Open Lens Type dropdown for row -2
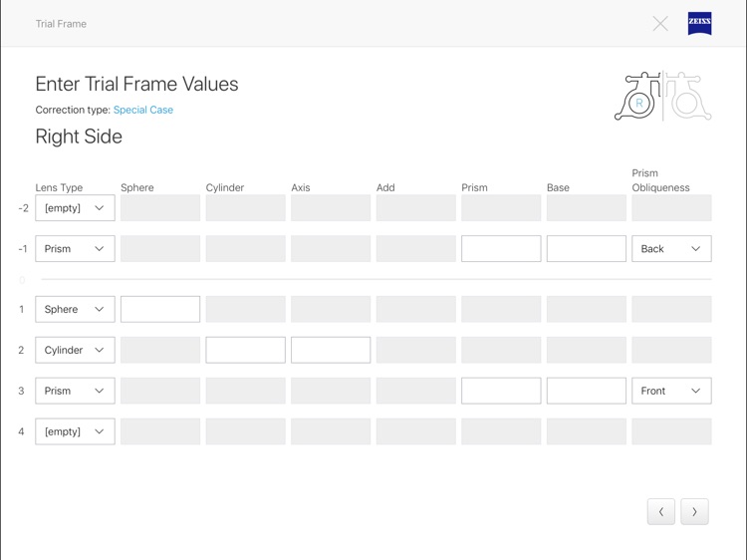Screen dimensions: 747x560 75,208
